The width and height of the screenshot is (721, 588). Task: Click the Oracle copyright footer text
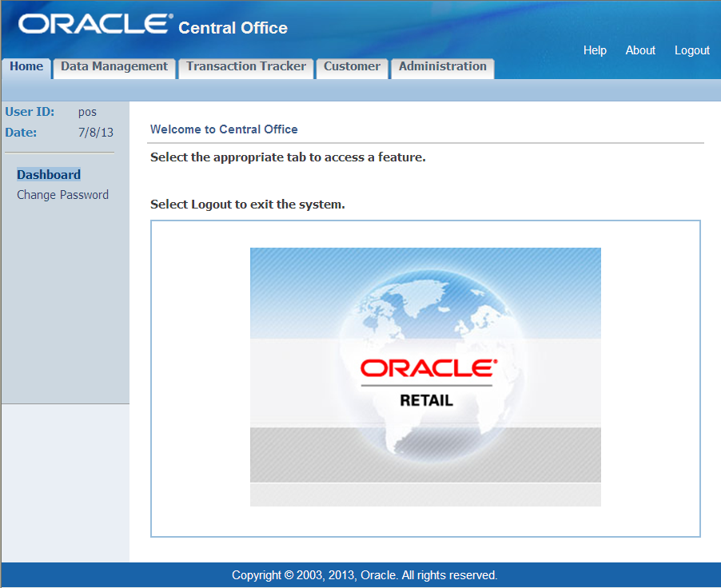point(364,575)
